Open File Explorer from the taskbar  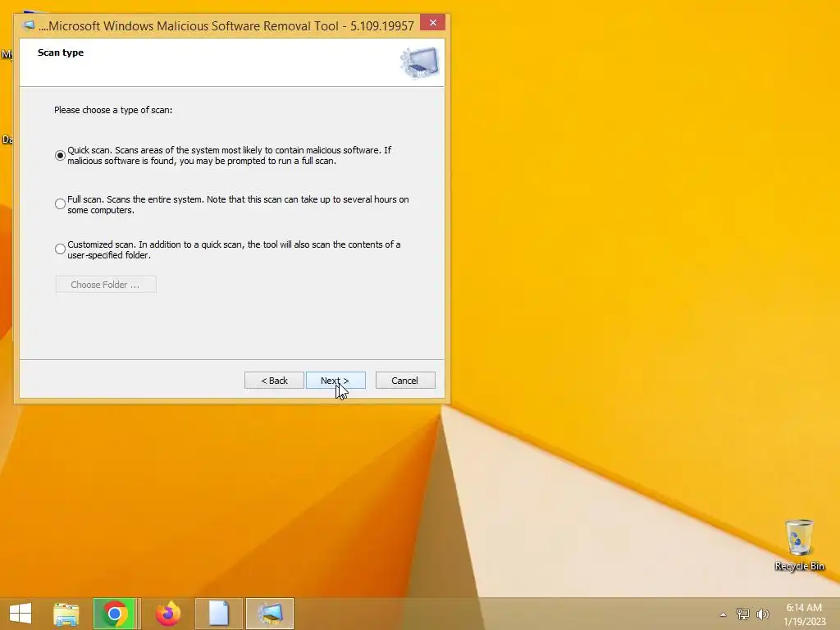coord(66,614)
